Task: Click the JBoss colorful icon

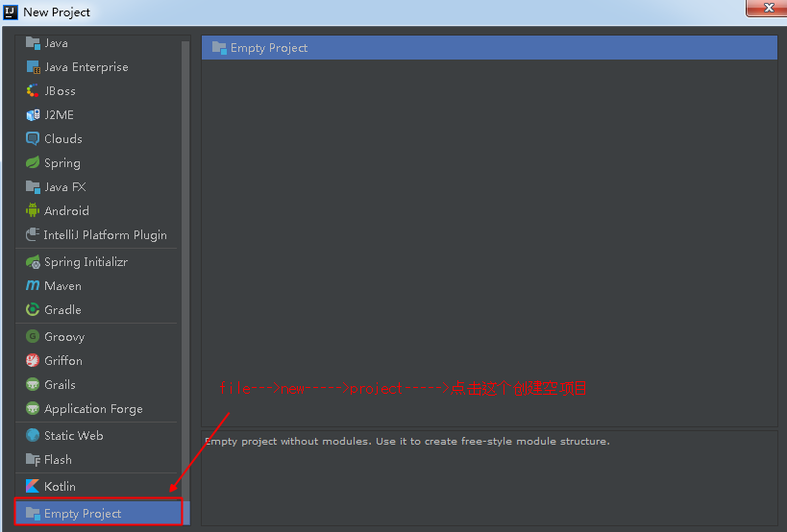Action: click(33, 91)
